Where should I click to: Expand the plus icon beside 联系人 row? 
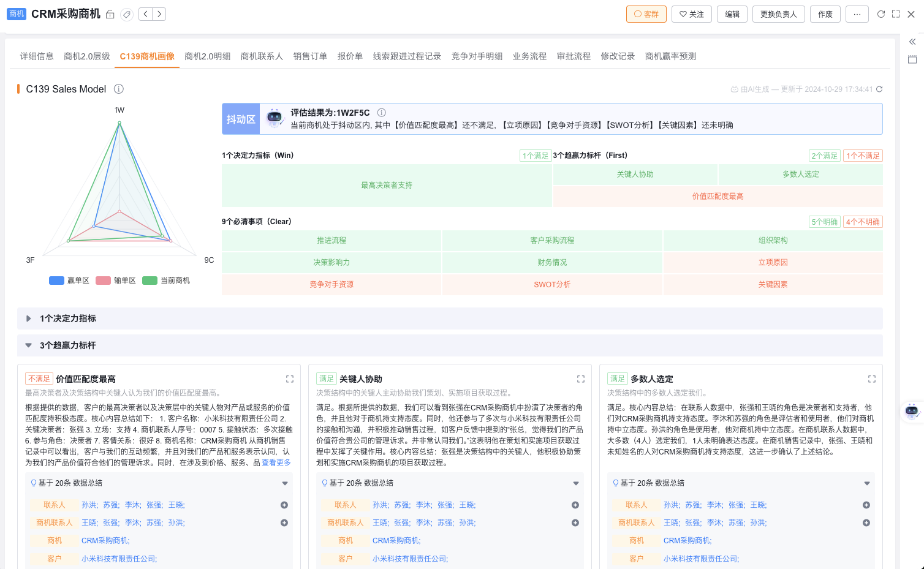[x=284, y=505]
